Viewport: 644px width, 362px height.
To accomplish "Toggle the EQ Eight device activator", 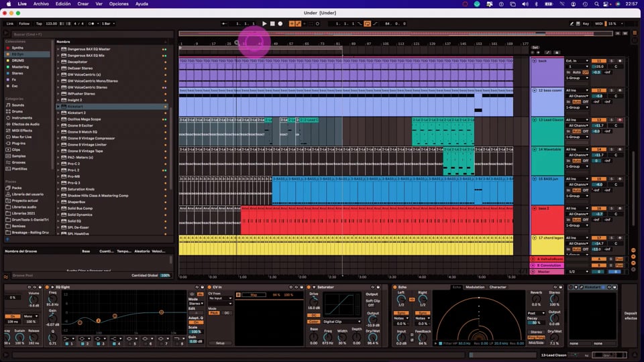I will click(47, 288).
